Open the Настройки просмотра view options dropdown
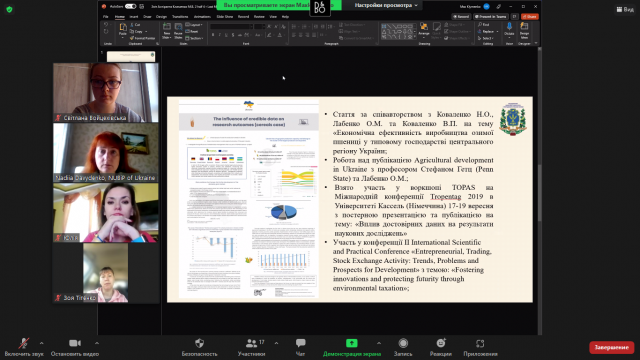 pos(386,5)
